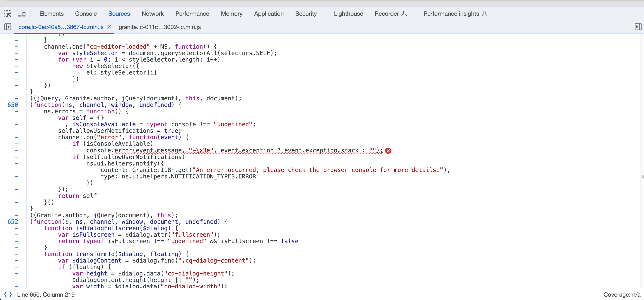Open the Console panel tab
This screenshot has width=644, height=300.
pyautogui.click(x=86, y=14)
